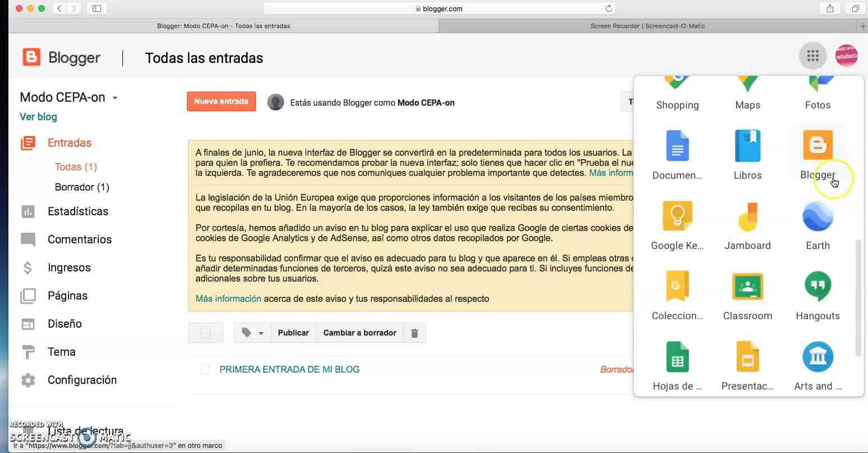Image resolution: width=868 pixels, height=453 pixels.
Task: Toggle the select-all entries checkbox
Action: pos(205,333)
